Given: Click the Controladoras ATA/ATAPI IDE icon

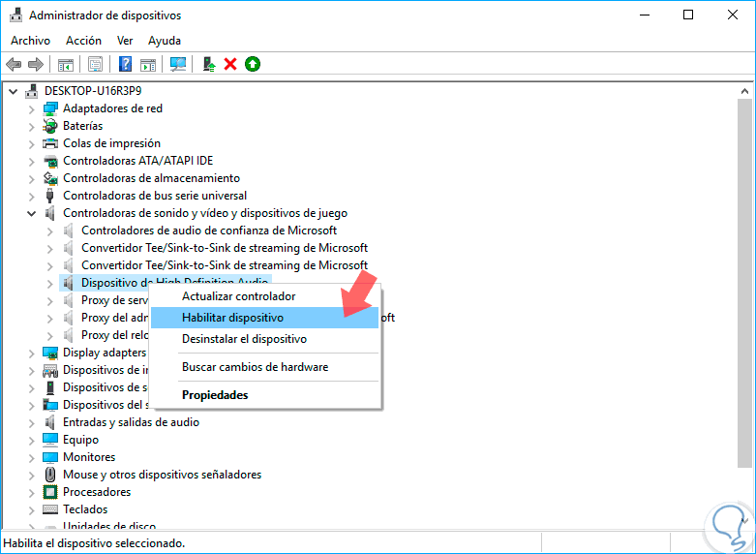Looking at the screenshot, I should coord(49,161).
